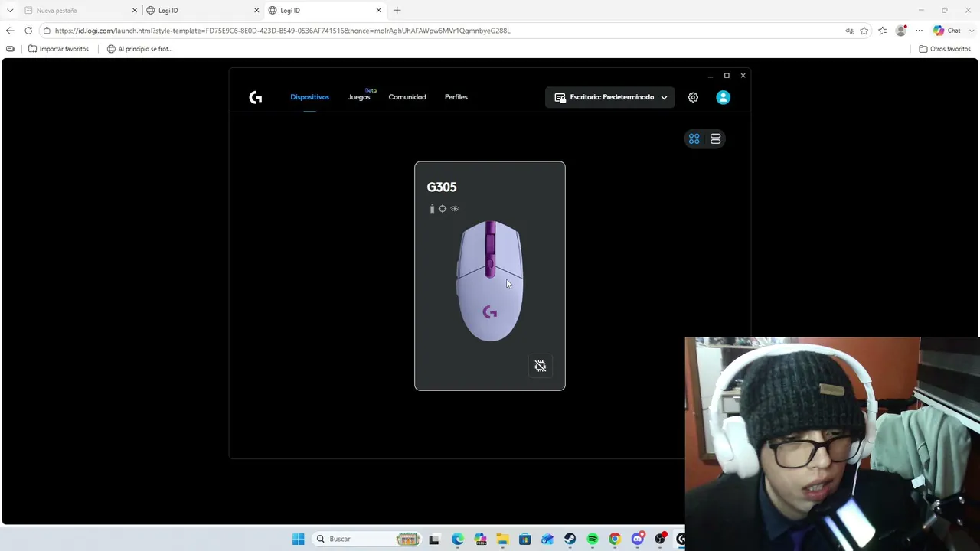The height and width of the screenshot is (551, 980).
Task: Switch devices to grid view
Action: (694, 139)
